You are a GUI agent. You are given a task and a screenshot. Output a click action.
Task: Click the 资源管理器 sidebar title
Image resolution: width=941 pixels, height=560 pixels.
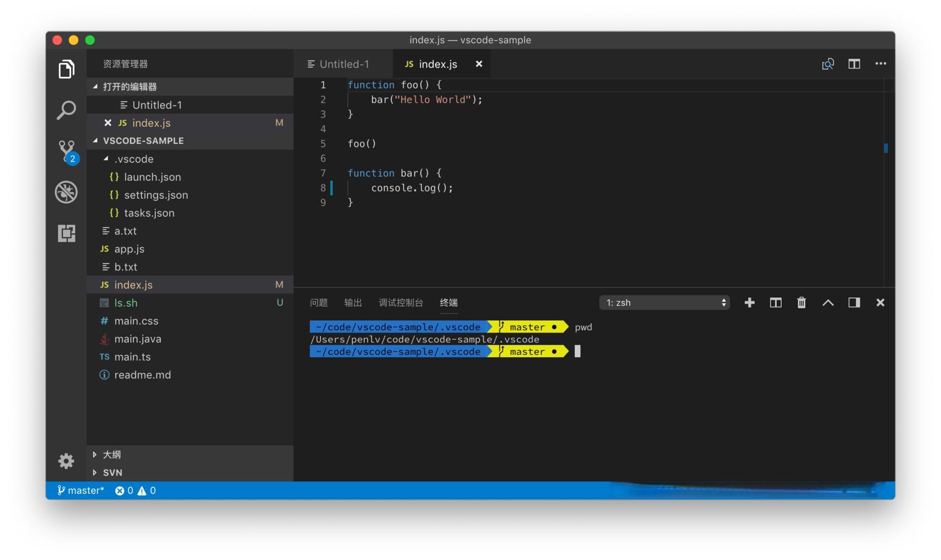click(x=125, y=64)
